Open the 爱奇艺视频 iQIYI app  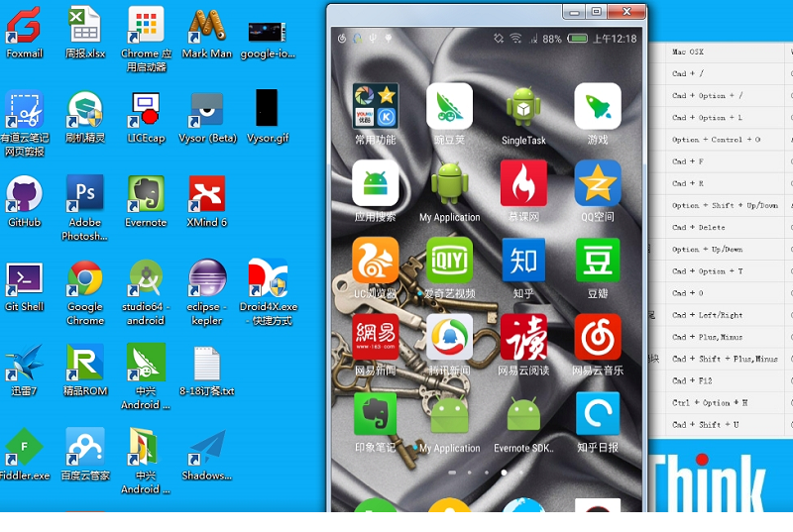tap(449, 260)
